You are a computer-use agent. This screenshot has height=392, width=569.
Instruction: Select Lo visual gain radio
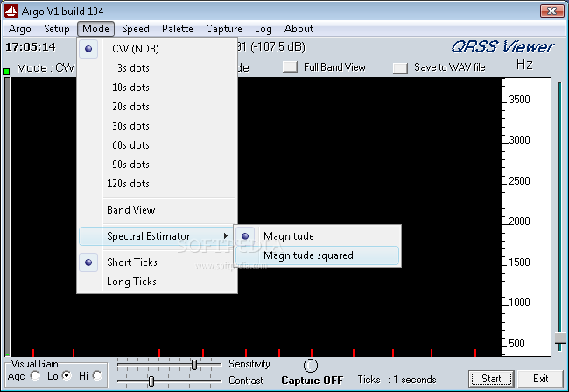(x=67, y=375)
